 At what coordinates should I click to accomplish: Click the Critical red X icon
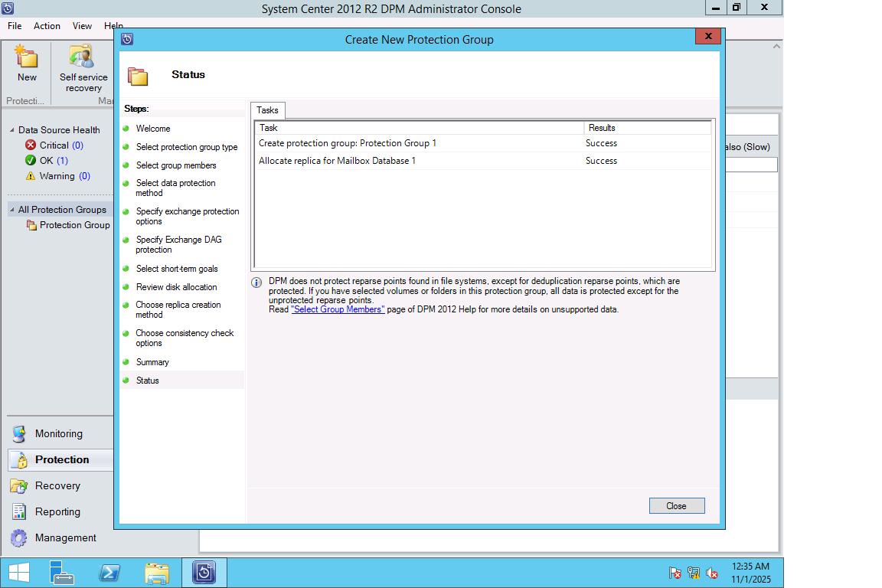point(31,145)
